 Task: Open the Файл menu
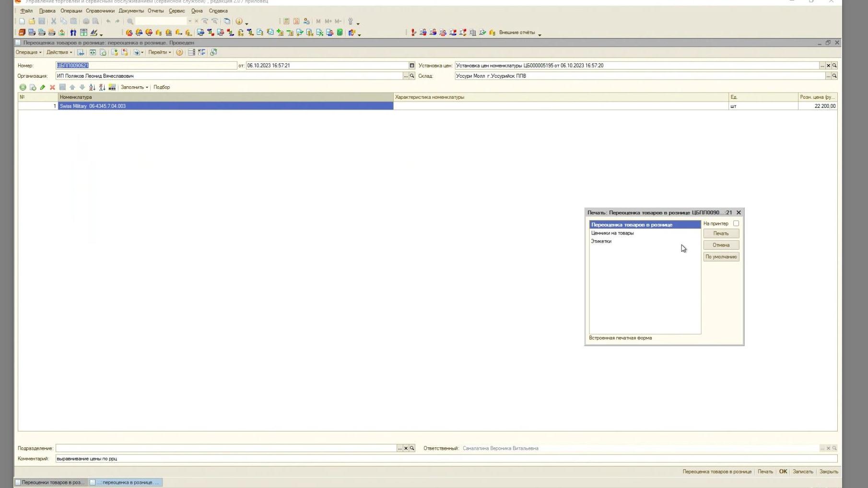click(x=26, y=11)
